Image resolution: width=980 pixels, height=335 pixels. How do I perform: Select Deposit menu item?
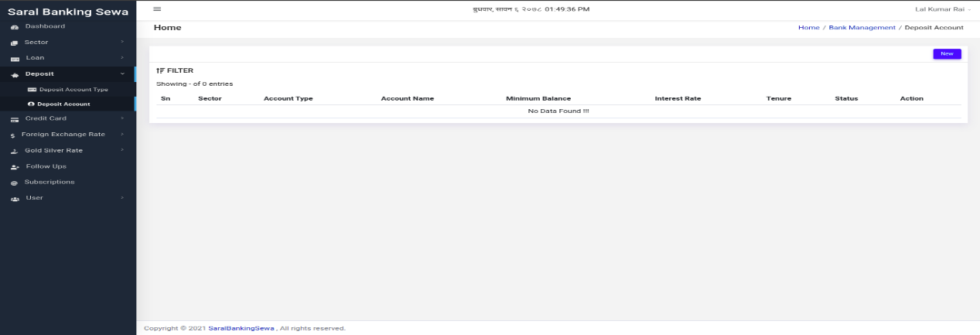coord(68,73)
